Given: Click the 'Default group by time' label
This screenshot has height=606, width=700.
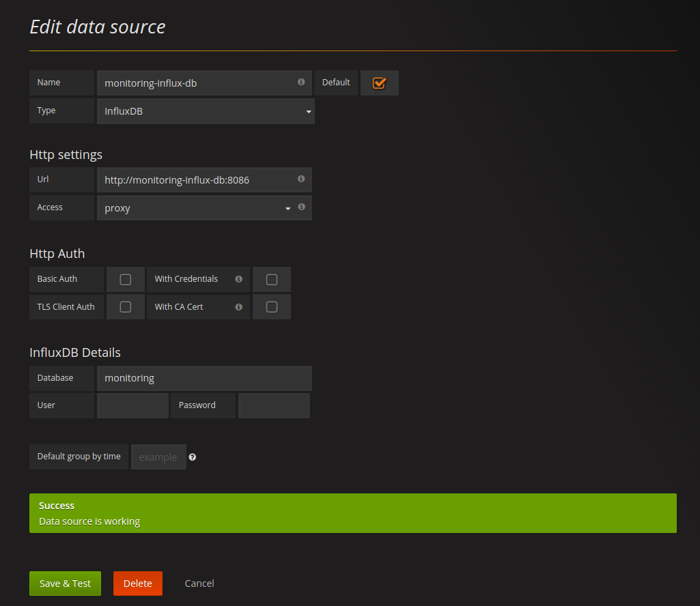Looking at the screenshot, I should click(x=79, y=457).
